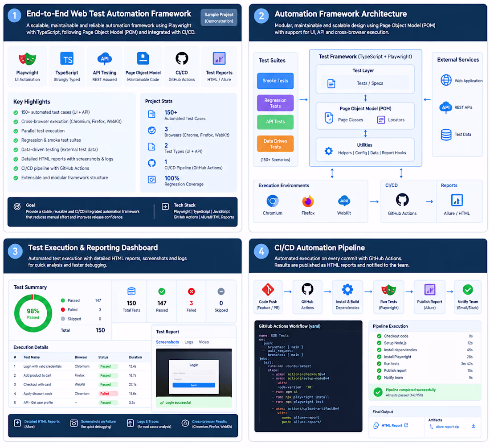
Task: Open the Login screenshot preview thumbnail
Action: click(x=194, y=373)
